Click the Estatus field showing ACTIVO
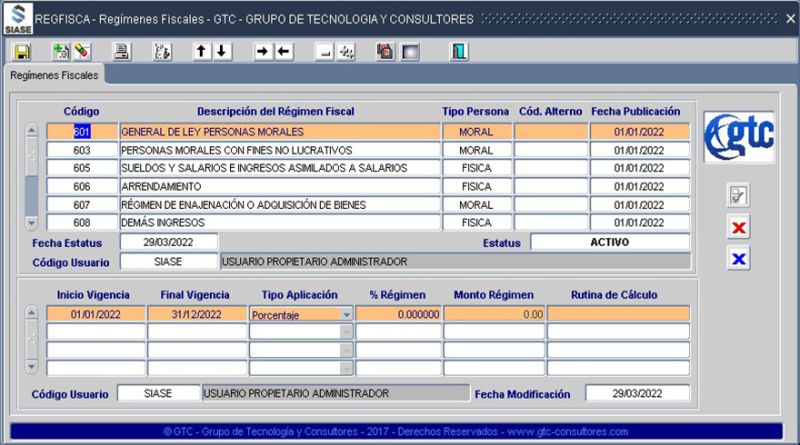This screenshot has width=800, height=445. 609,242
